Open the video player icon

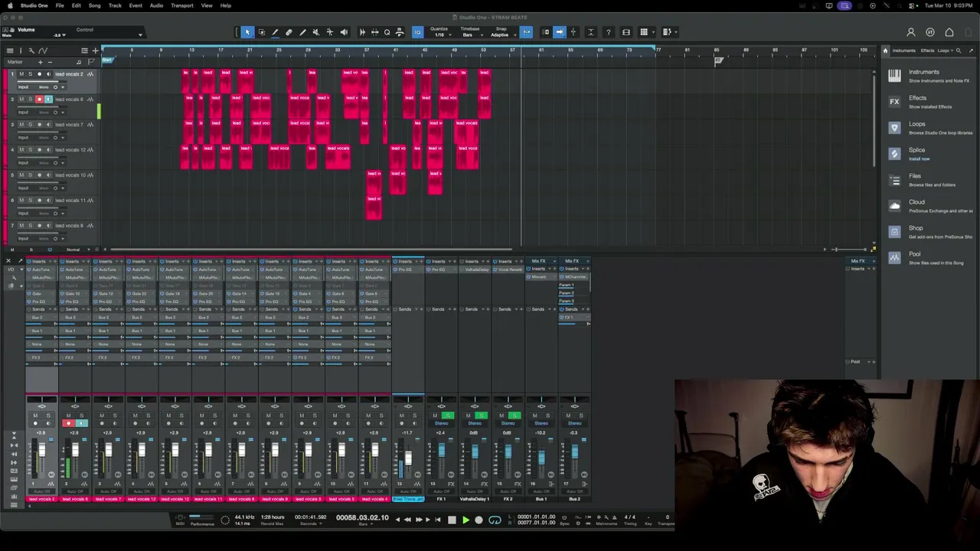pos(626,32)
